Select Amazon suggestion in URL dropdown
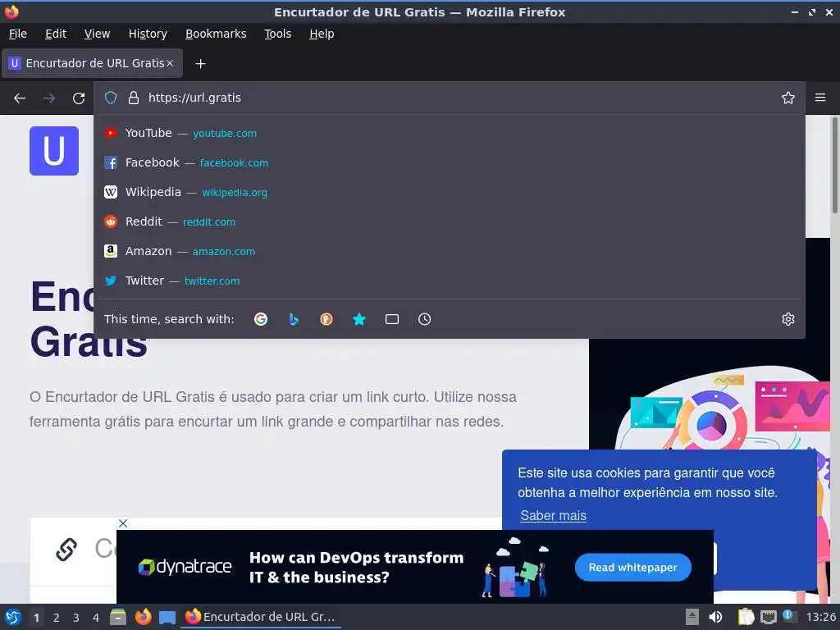This screenshot has height=630, width=840. coord(449,251)
